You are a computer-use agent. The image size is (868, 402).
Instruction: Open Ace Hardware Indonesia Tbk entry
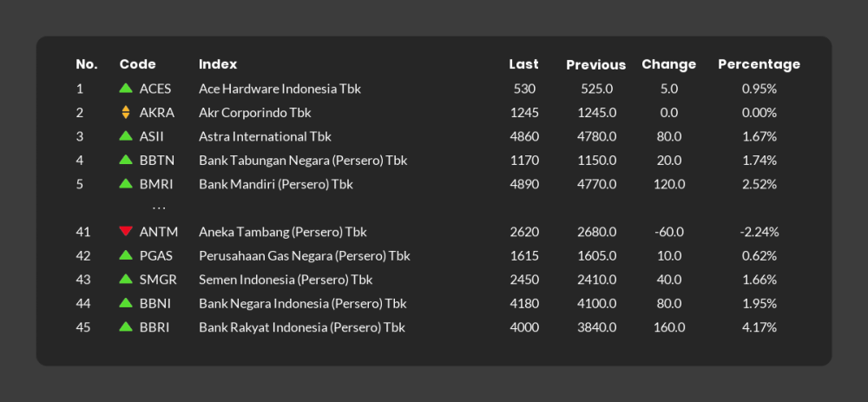click(279, 89)
